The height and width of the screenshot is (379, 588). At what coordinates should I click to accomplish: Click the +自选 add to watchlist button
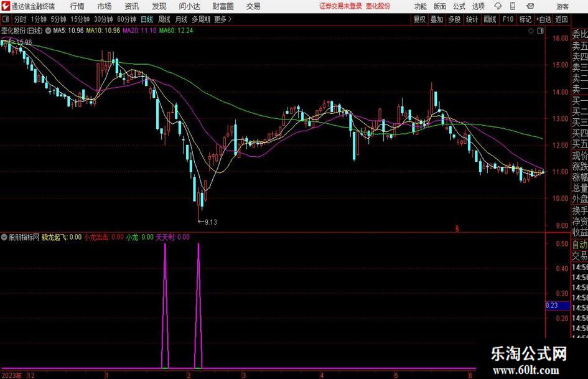543,19
